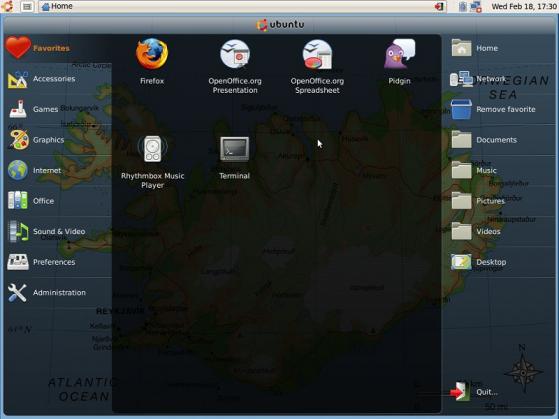The width and height of the screenshot is (559, 419).
Task: Open the Pictures folder
Action: (x=478, y=201)
